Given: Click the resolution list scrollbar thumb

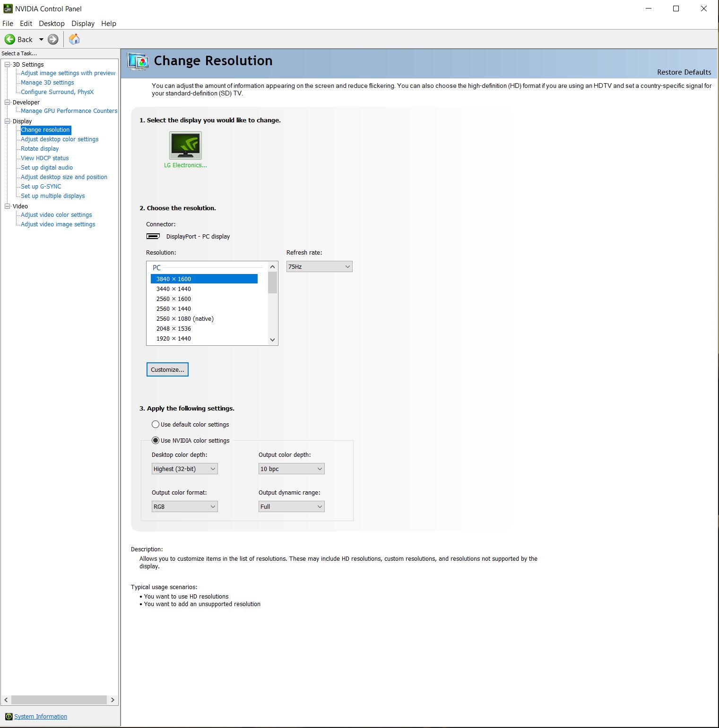Looking at the screenshot, I should (272, 283).
